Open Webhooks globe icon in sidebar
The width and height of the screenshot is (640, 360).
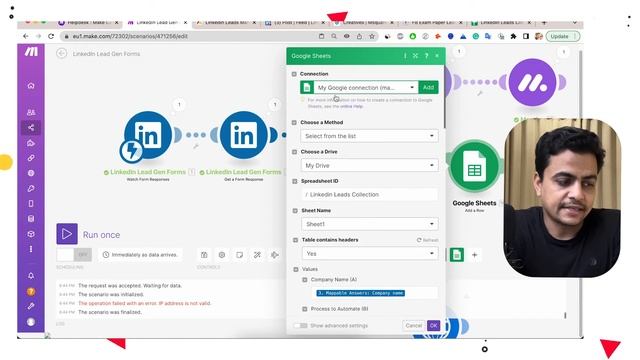(x=31, y=173)
